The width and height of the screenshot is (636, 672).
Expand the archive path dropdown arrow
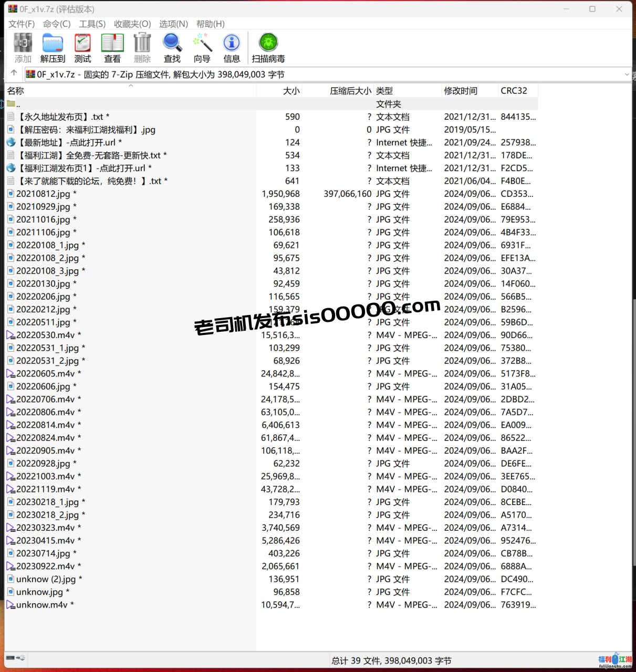[x=626, y=75]
